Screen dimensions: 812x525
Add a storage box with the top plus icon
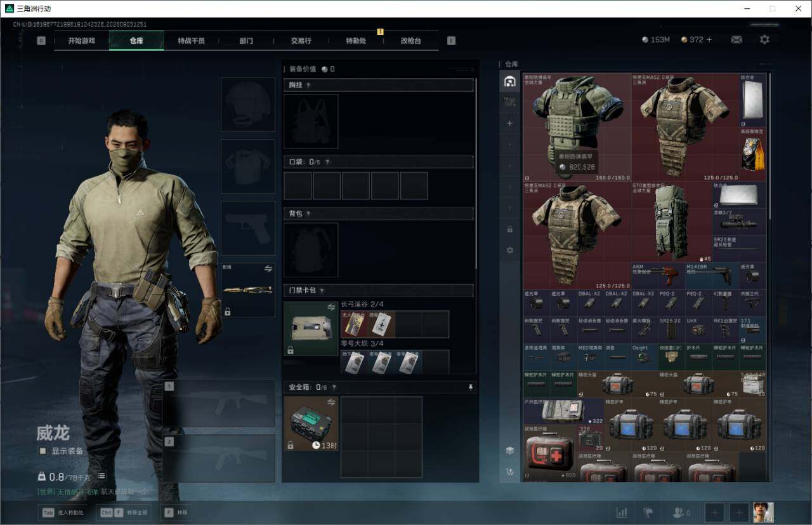509,123
